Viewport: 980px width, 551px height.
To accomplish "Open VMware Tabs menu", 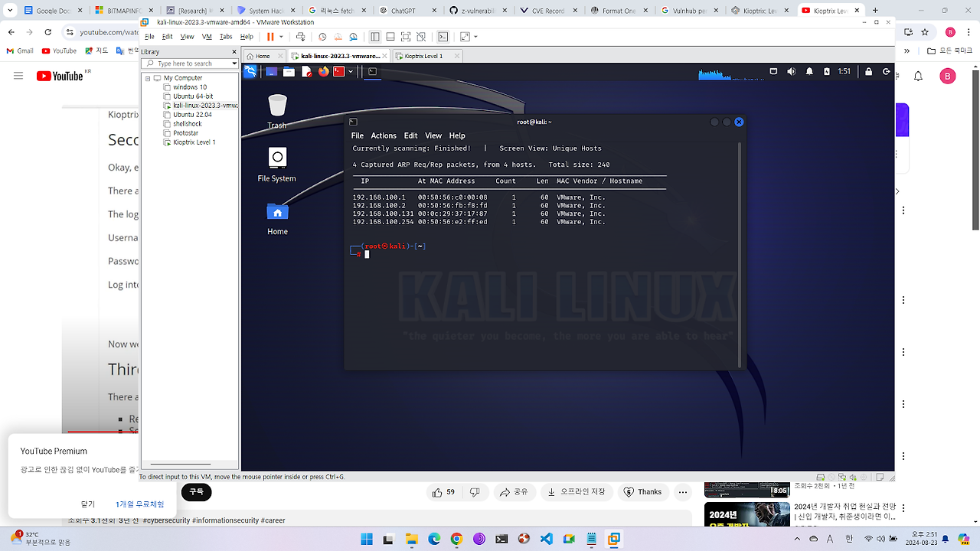I will coord(226,37).
